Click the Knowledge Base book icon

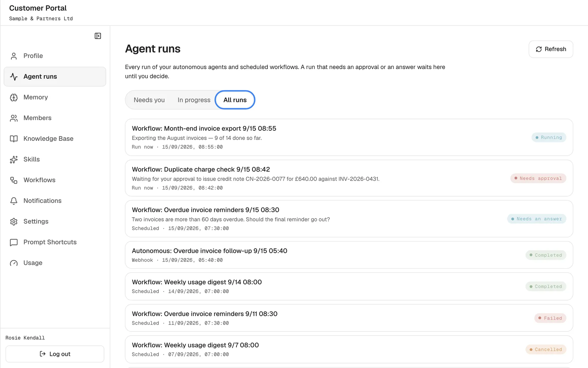pyautogui.click(x=14, y=139)
